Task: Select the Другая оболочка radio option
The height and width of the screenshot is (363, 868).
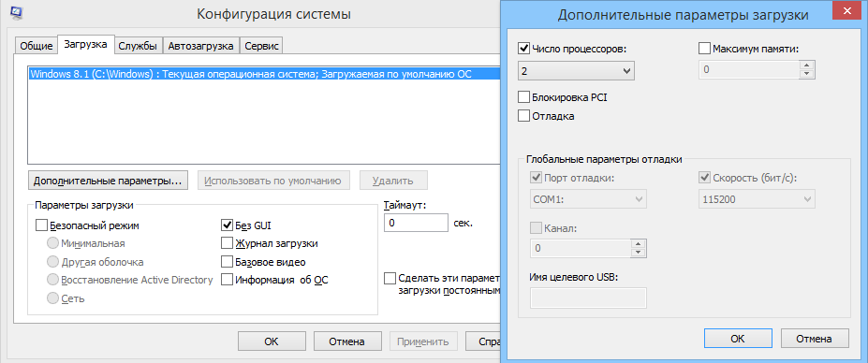Action: [53, 262]
